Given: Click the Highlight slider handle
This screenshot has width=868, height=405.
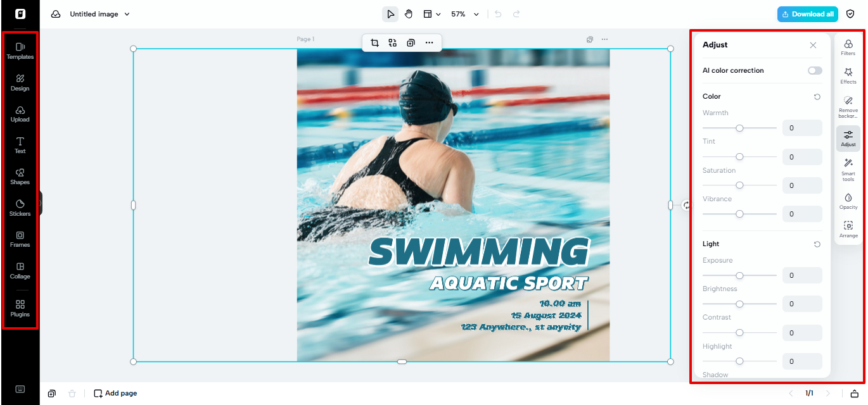Looking at the screenshot, I should (739, 361).
